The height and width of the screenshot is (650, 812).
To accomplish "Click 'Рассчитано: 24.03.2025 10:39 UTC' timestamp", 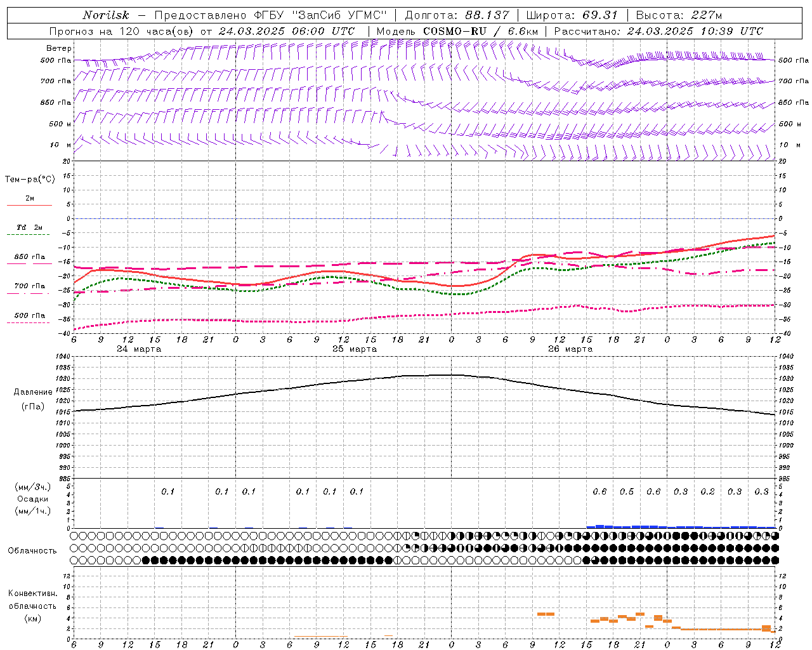I will click(x=658, y=31).
